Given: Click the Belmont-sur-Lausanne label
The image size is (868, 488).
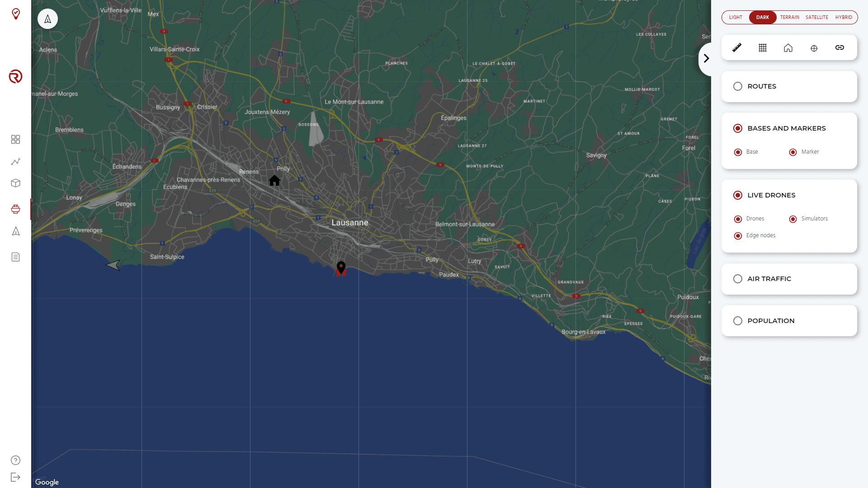Looking at the screenshot, I should (x=465, y=224).
